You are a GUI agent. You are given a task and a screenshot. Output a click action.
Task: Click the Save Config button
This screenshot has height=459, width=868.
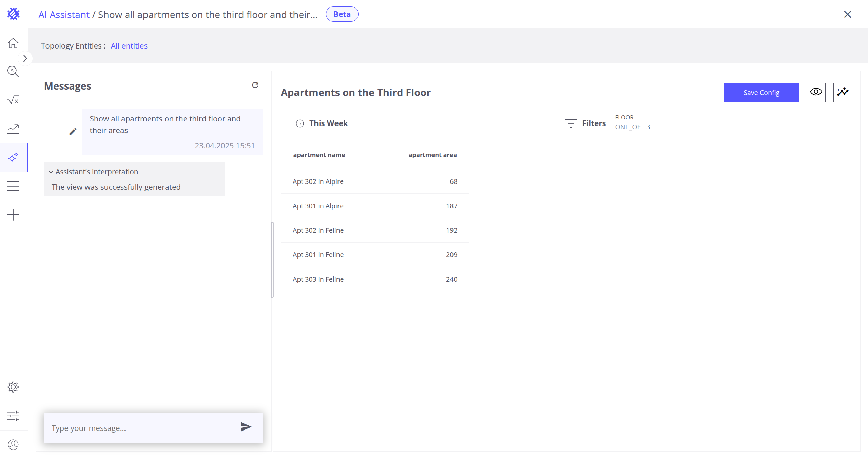(x=761, y=92)
